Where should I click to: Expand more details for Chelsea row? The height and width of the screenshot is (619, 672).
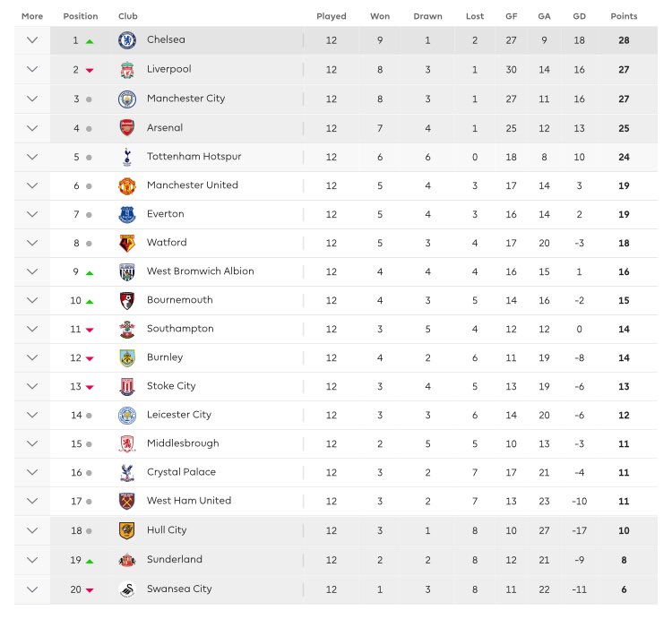(32, 40)
